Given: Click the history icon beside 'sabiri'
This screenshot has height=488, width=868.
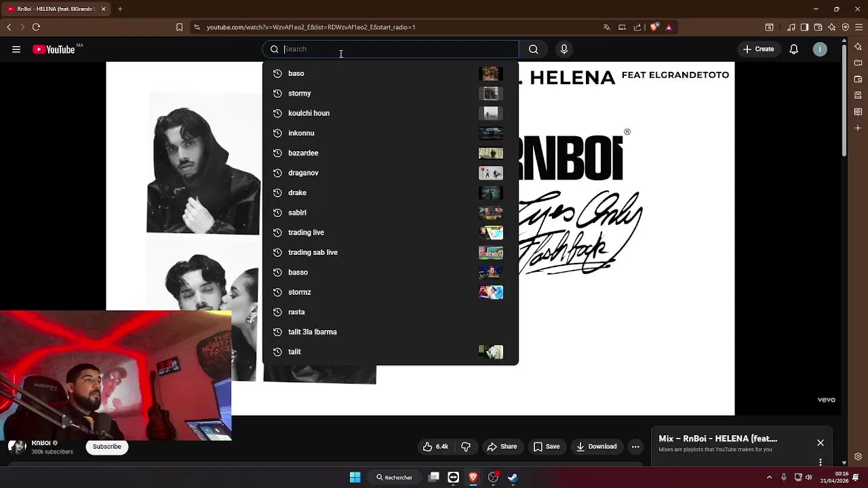Looking at the screenshot, I should pos(277,212).
